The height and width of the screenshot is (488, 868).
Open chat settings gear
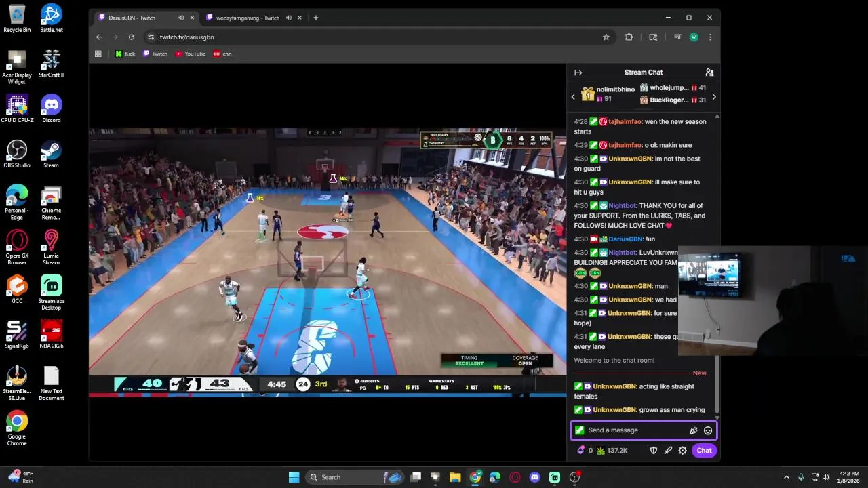coord(683,451)
